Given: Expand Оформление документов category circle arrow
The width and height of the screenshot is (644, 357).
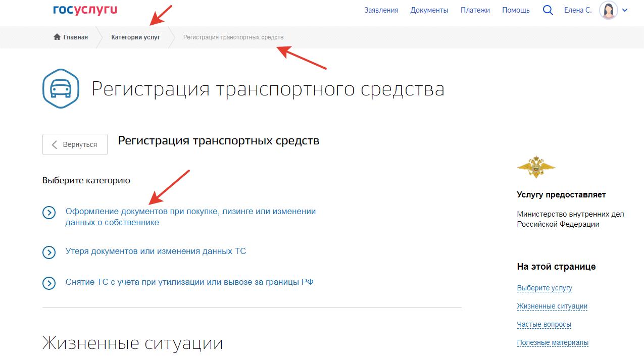Looking at the screenshot, I should [x=49, y=213].
